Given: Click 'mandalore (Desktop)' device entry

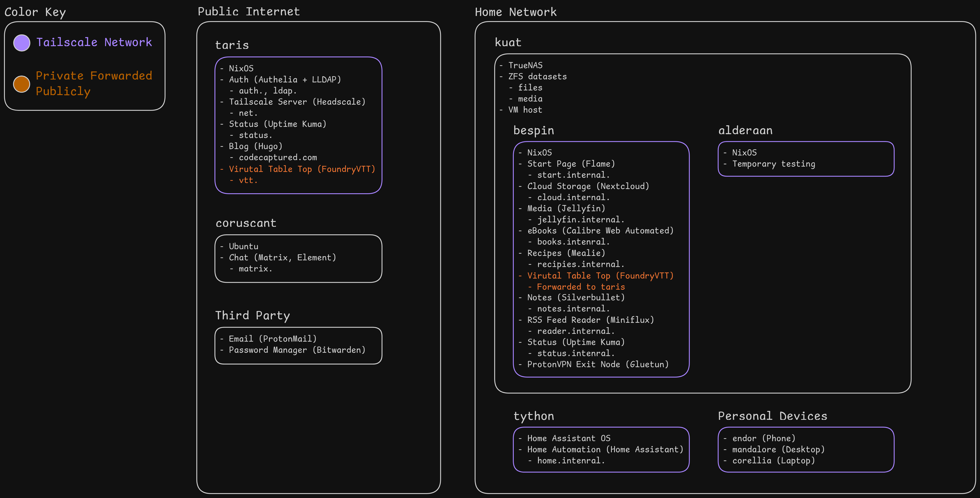Looking at the screenshot, I should [778, 450].
